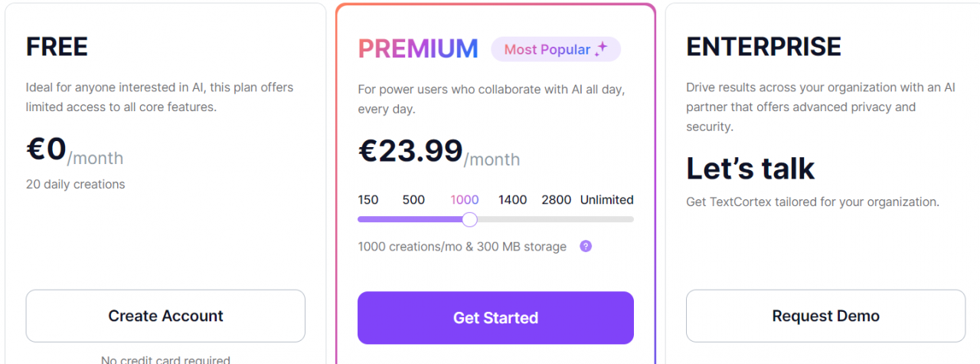Click the "1000 creations/mo & 300 MB storage" text
Screen dimensions: 980x364
[x=462, y=247]
